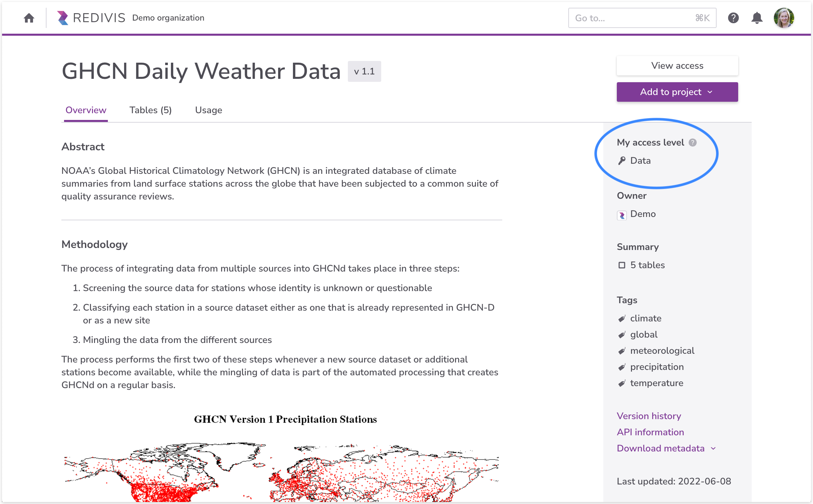Click the v 1.1 version badge
The image size is (813, 504).
click(364, 71)
